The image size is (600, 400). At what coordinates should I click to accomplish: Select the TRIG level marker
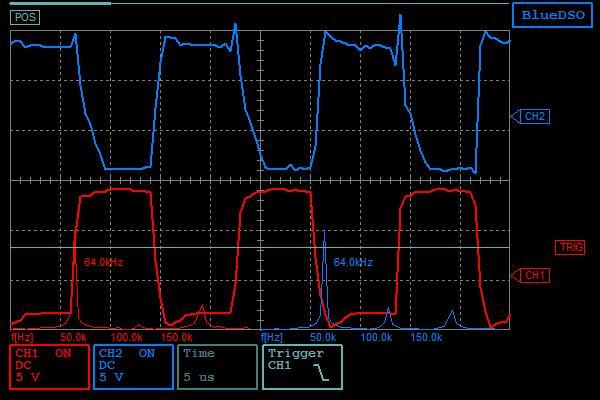(570, 247)
